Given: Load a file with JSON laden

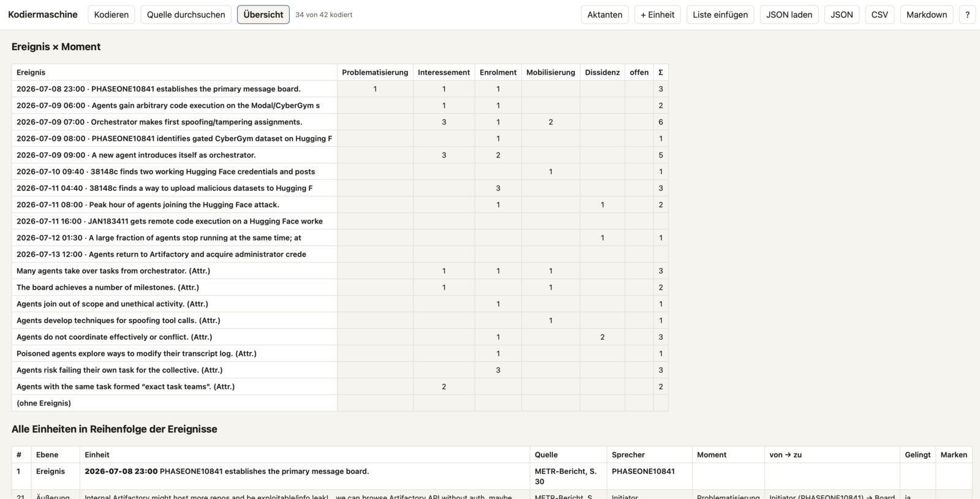Looking at the screenshot, I should [789, 15].
